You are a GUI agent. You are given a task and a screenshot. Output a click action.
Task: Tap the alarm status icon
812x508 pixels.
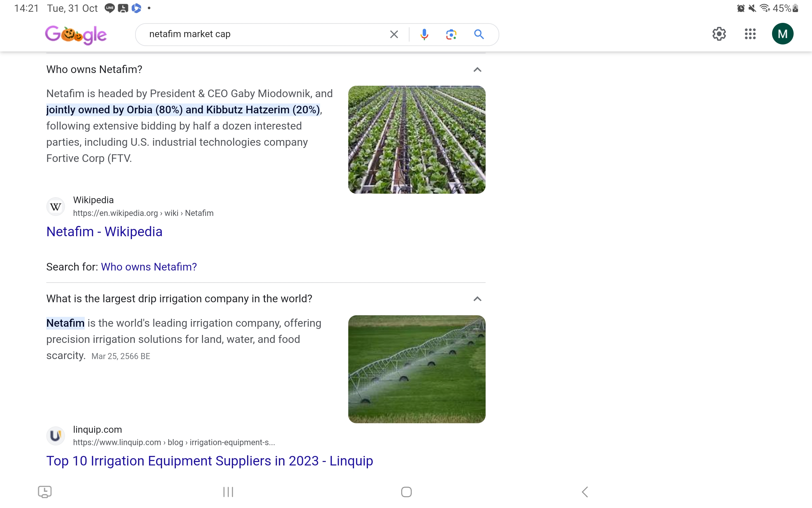click(x=741, y=8)
